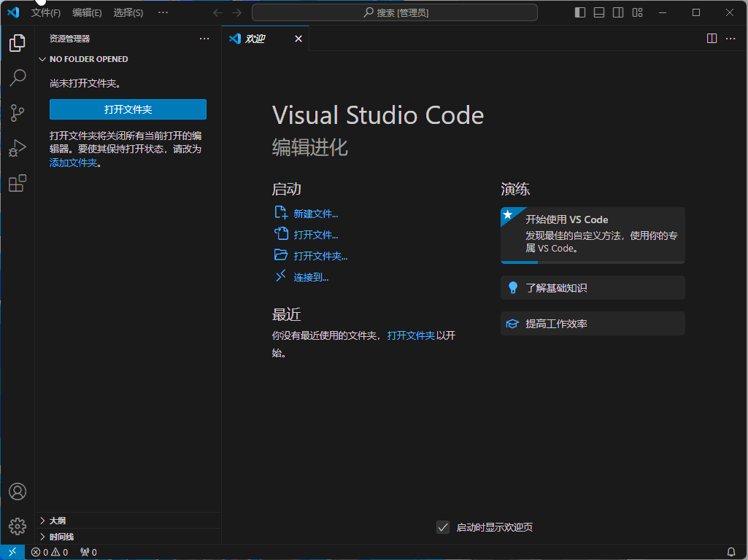Open editor more actions ellipsis
The image size is (748, 560).
pyautogui.click(x=730, y=38)
